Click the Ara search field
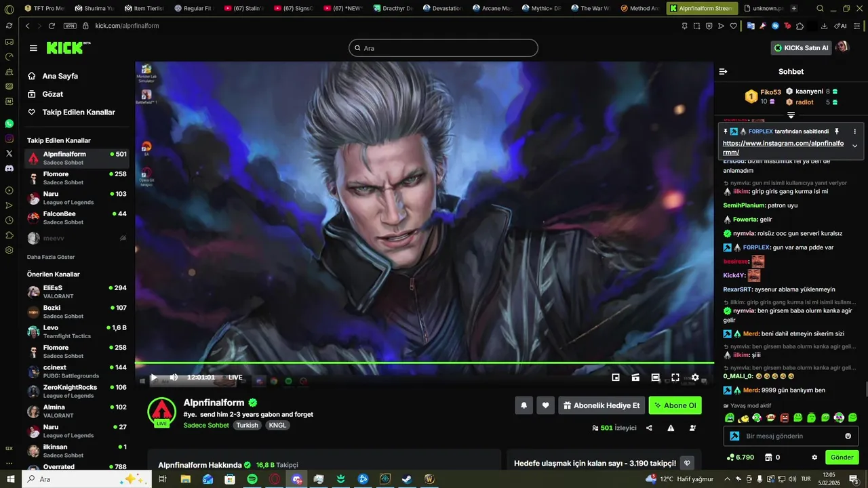This screenshot has height=488, width=868. 443,48
